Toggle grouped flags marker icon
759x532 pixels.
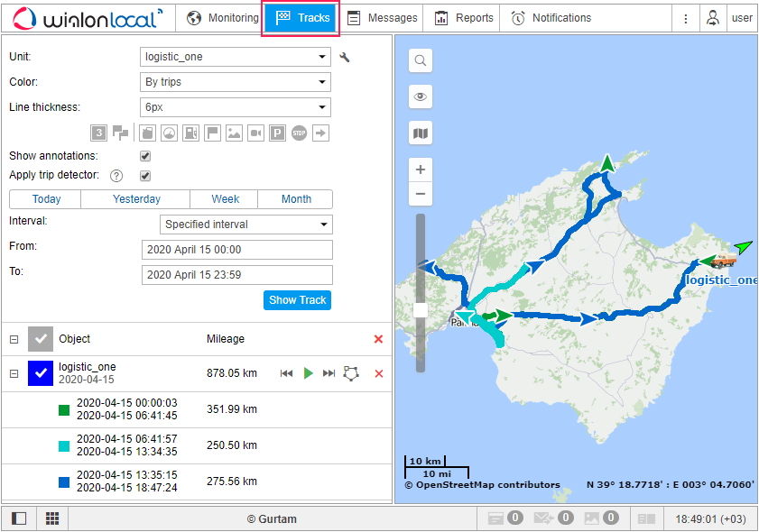click(121, 133)
